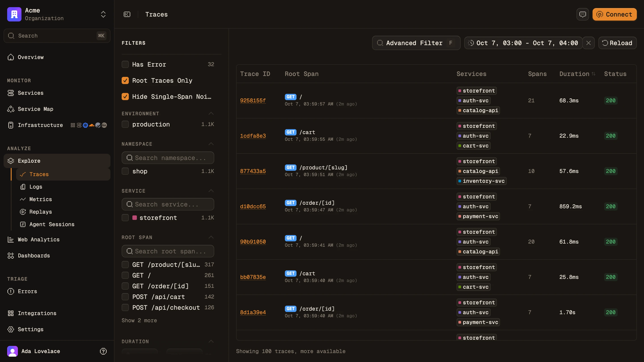Click the grid icon beside Infrastructure
The image size is (644, 362).
(x=73, y=125)
